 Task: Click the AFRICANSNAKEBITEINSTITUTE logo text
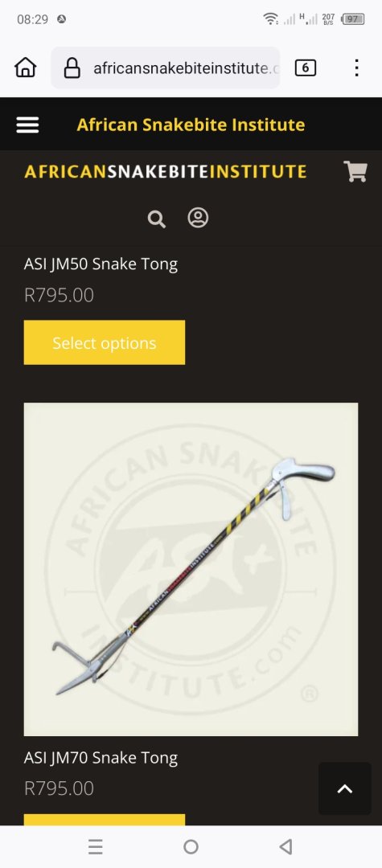pyautogui.click(x=166, y=172)
